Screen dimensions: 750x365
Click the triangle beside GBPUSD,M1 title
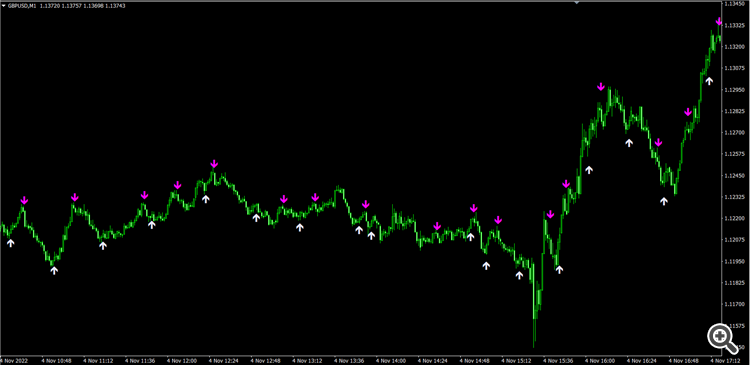point(3,5)
